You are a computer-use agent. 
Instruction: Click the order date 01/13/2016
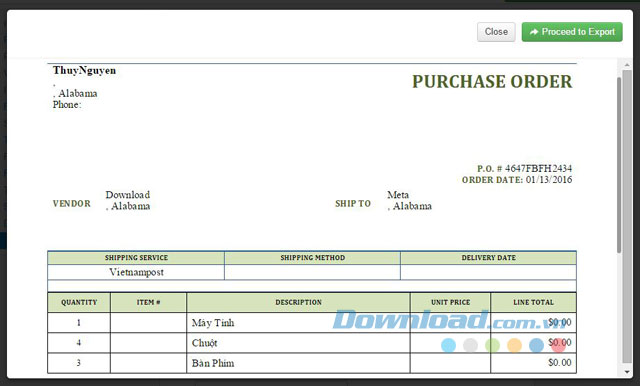click(549, 180)
